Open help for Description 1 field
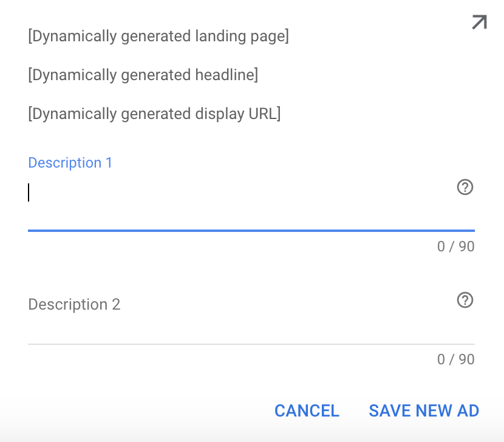 pos(465,188)
